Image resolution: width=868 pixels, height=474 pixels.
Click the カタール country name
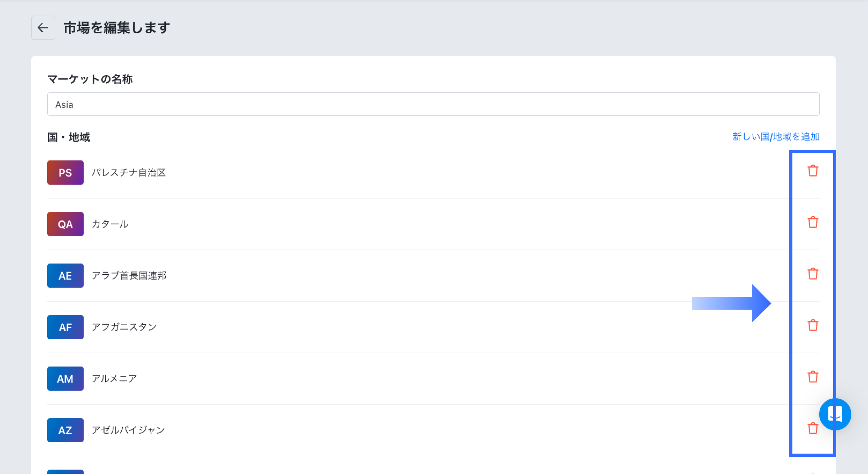click(110, 224)
